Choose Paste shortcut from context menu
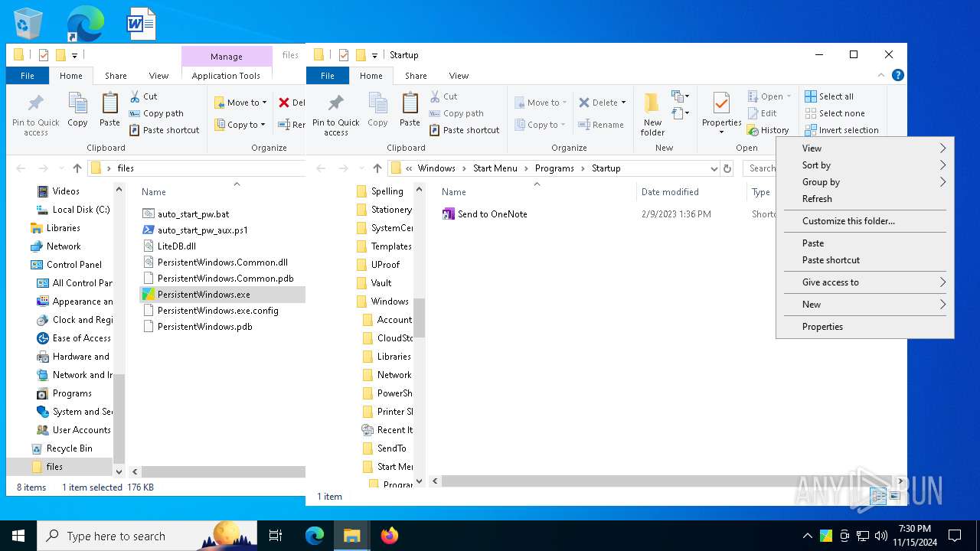This screenshot has width=980, height=551. pyautogui.click(x=865, y=260)
